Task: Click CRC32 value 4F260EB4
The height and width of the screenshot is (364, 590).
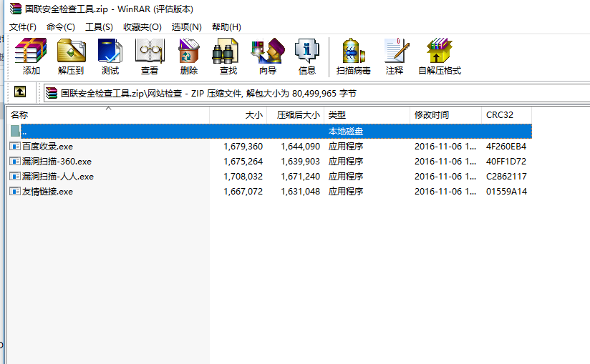Action: click(x=506, y=147)
